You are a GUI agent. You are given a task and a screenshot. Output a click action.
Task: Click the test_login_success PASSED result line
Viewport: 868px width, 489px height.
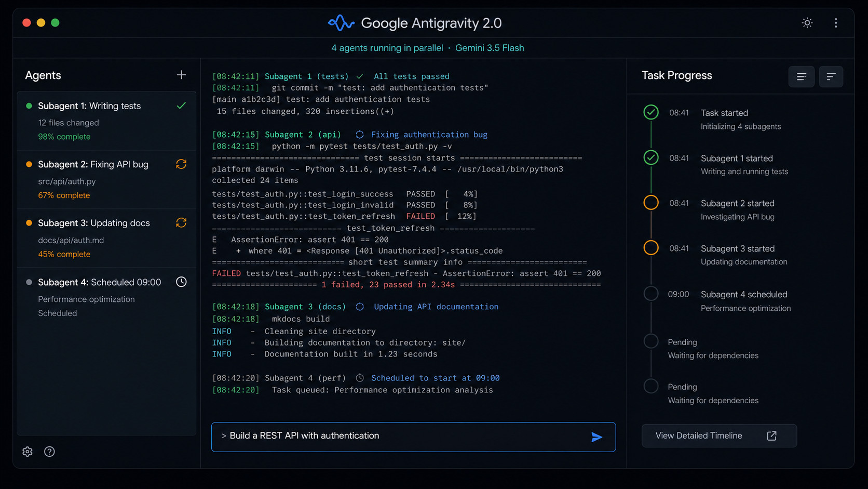(x=344, y=194)
